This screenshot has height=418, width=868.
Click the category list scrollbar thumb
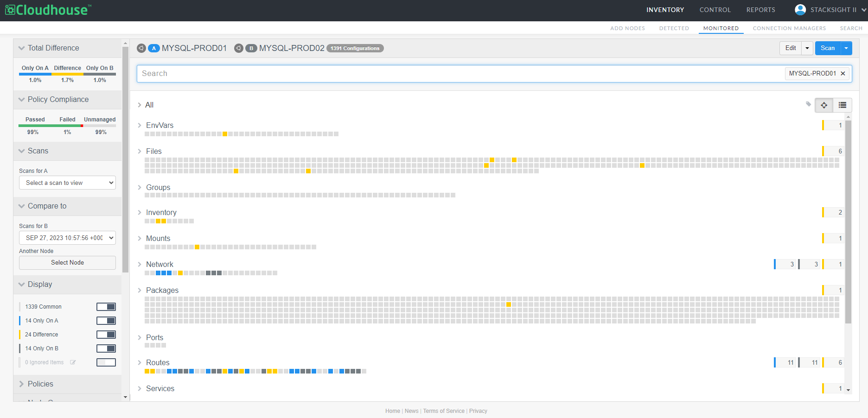coord(848,222)
